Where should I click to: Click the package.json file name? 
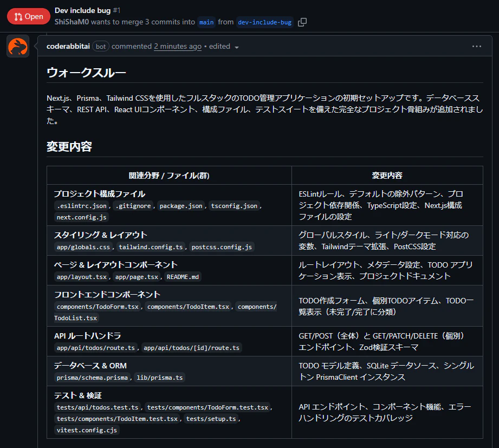pyautogui.click(x=181, y=206)
